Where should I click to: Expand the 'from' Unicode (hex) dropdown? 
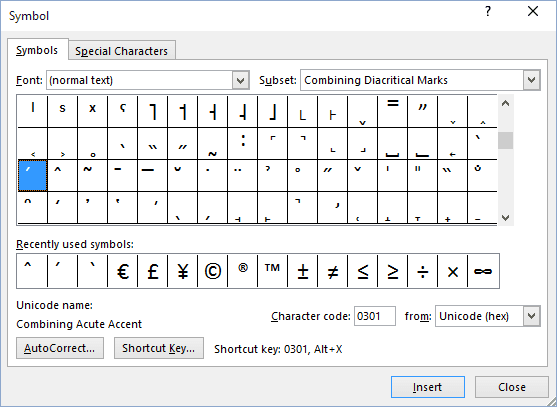pos(531,316)
